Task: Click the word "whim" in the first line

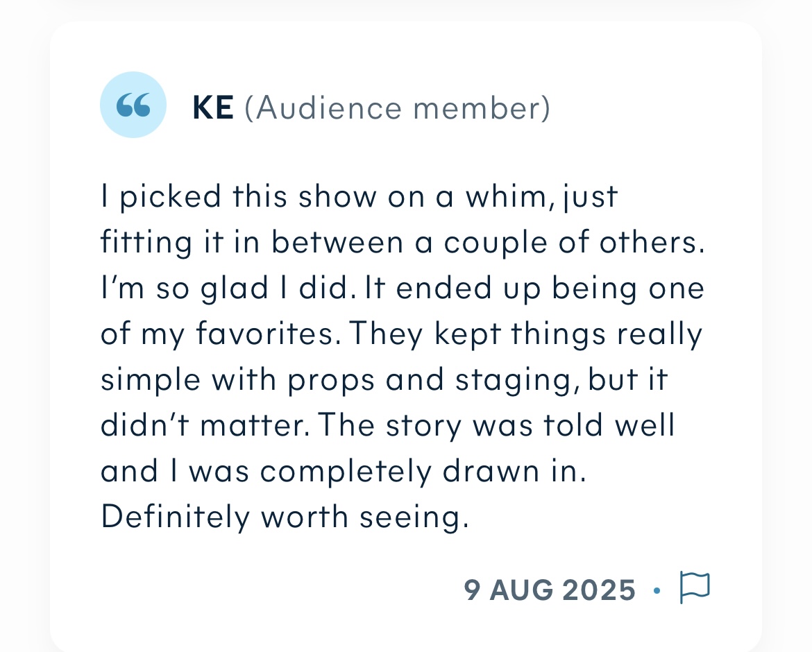Action: [x=505, y=196]
